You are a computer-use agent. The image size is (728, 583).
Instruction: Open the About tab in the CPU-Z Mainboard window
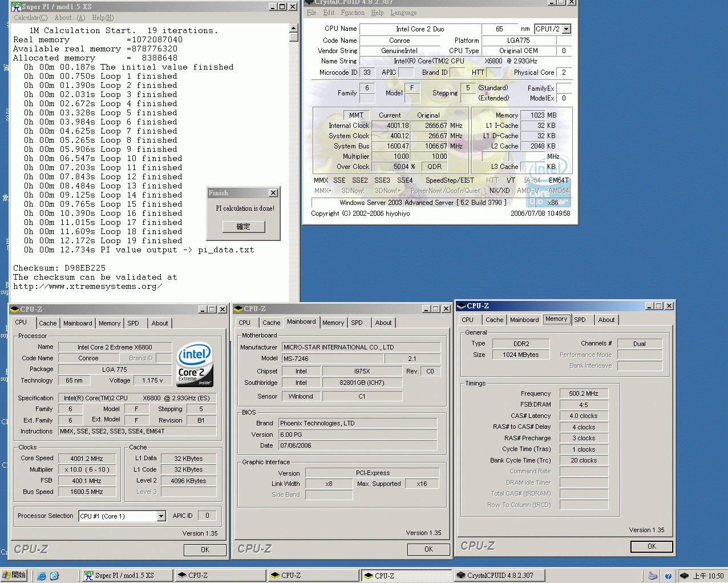coord(383,323)
